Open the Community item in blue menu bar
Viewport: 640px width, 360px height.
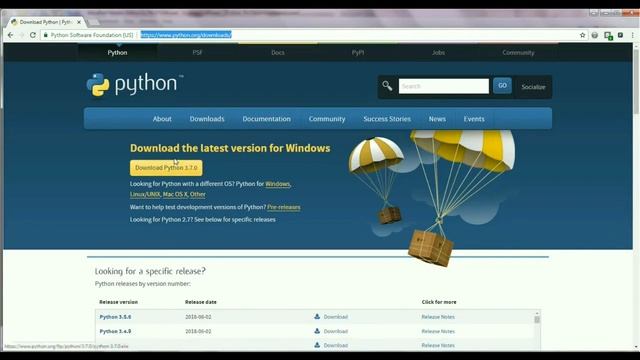[327, 119]
